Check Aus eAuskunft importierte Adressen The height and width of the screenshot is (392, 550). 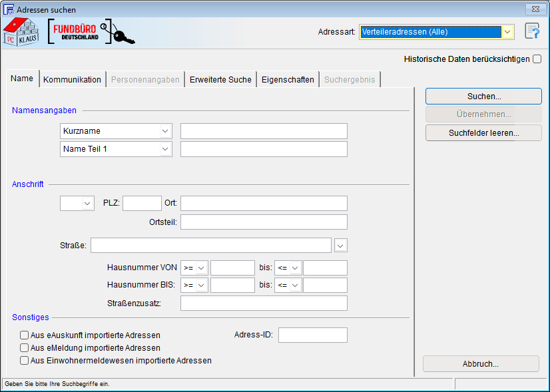25,335
